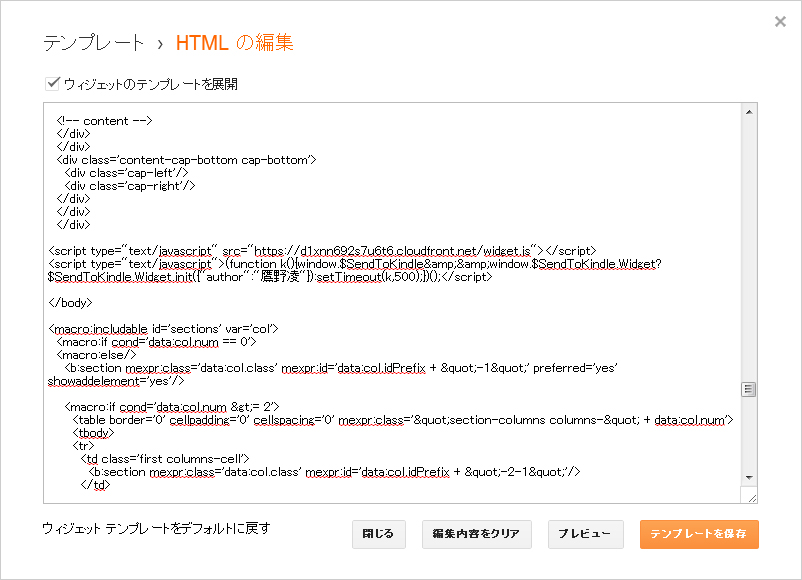
Task: Click the line with class='cap-right'
Action: coord(130,186)
